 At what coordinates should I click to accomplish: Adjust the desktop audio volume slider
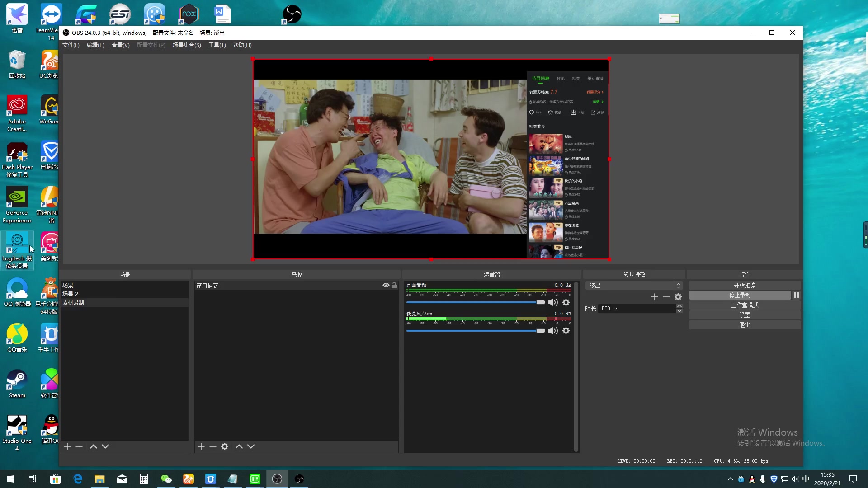coord(540,302)
